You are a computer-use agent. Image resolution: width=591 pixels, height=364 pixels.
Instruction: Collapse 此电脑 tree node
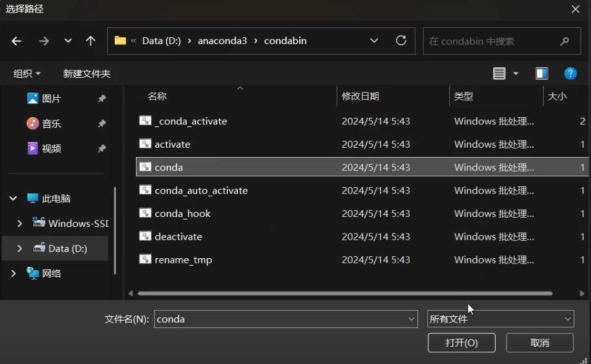pyautogui.click(x=13, y=198)
